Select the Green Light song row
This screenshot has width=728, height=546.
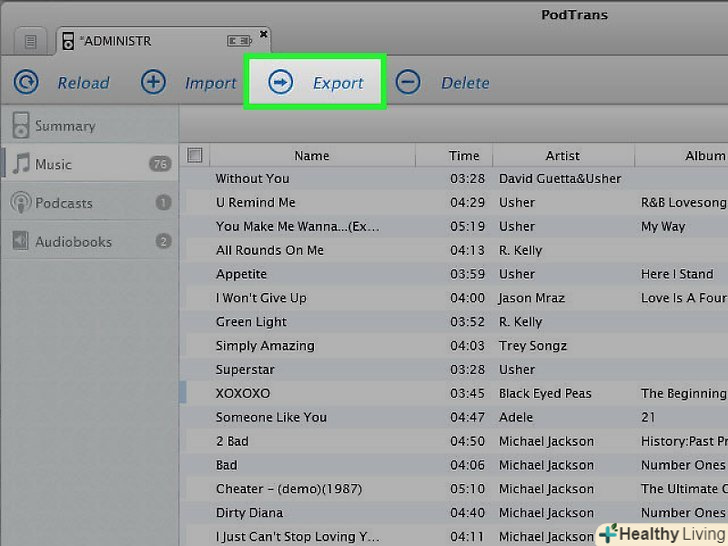pos(251,322)
